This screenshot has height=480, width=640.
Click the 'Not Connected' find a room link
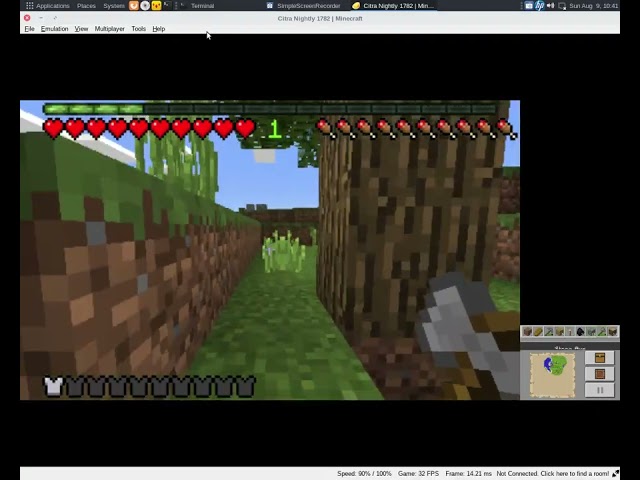tap(553, 473)
